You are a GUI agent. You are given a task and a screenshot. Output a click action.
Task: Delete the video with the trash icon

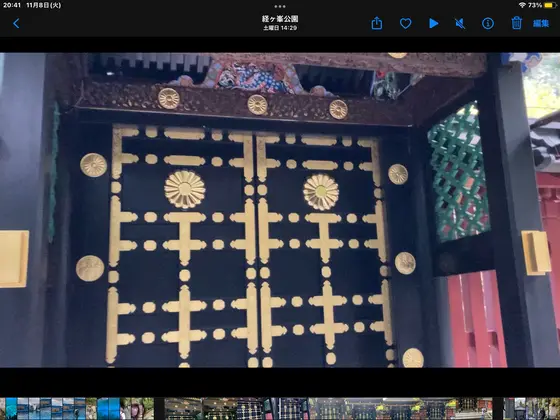click(x=516, y=23)
